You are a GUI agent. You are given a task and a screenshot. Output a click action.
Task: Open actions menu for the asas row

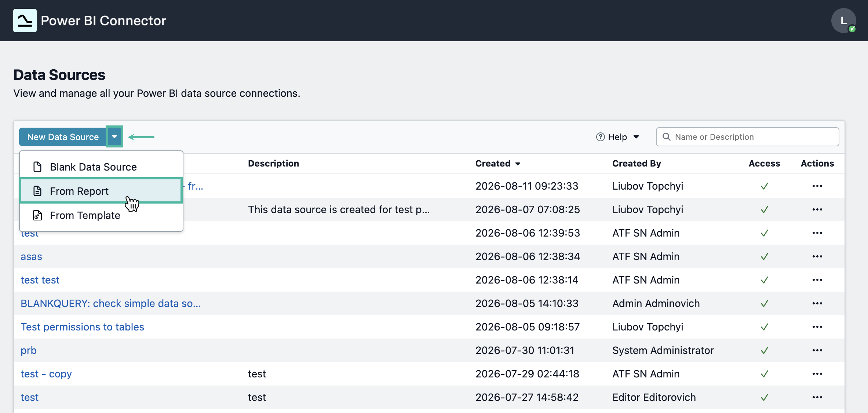(817, 256)
